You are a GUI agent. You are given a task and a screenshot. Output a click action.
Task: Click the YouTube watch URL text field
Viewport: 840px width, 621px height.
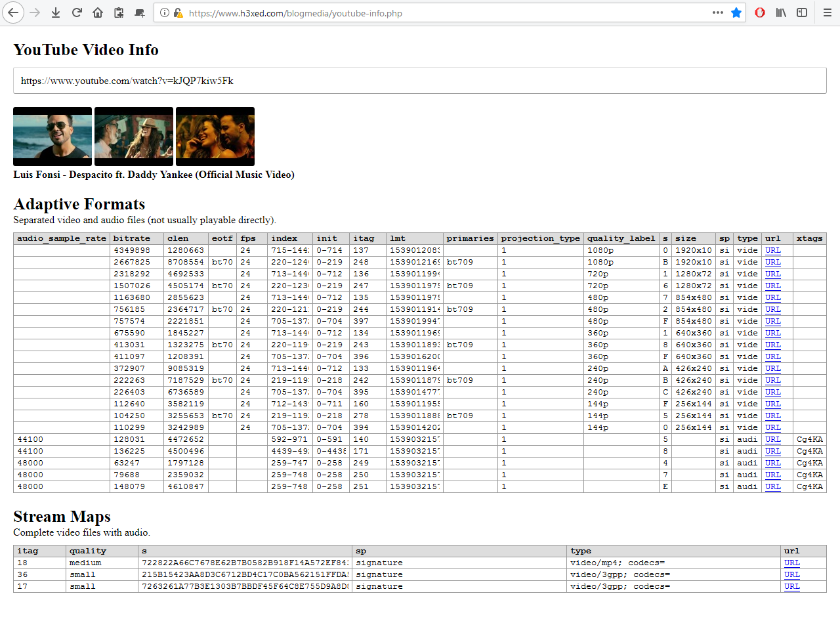click(419, 81)
